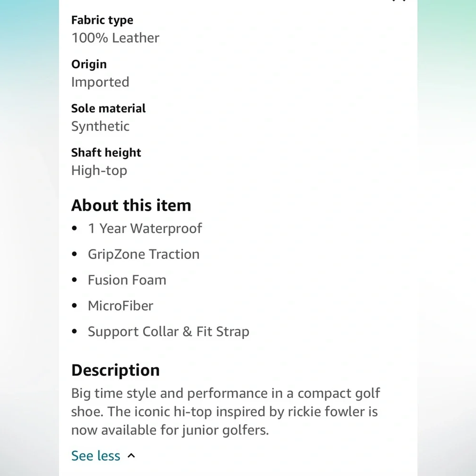Select the 1 Year Waterproof bullet
Image resolution: width=476 pixels, height=476 pixels.
pos(145,228)
